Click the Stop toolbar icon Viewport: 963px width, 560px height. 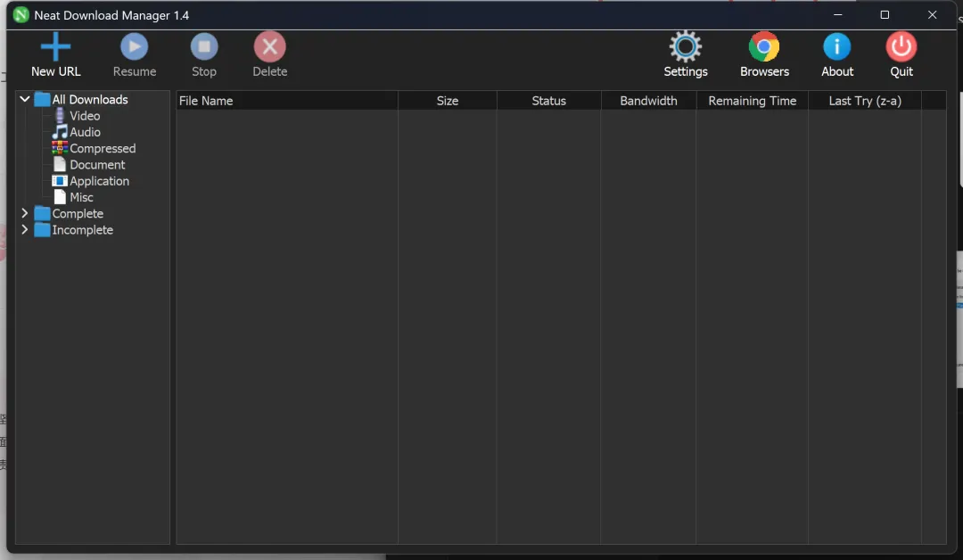point(204,46)
